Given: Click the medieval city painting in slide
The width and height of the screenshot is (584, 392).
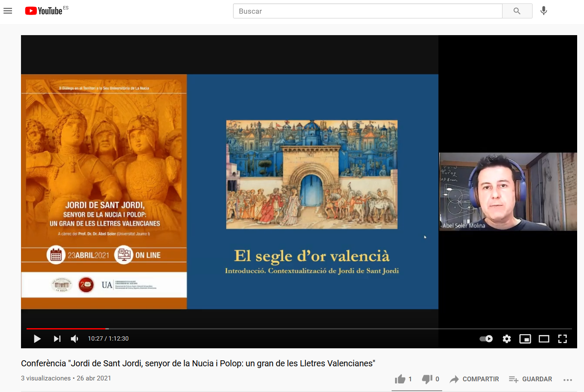Looking at the screenshot, I should (x=312, y=174).
